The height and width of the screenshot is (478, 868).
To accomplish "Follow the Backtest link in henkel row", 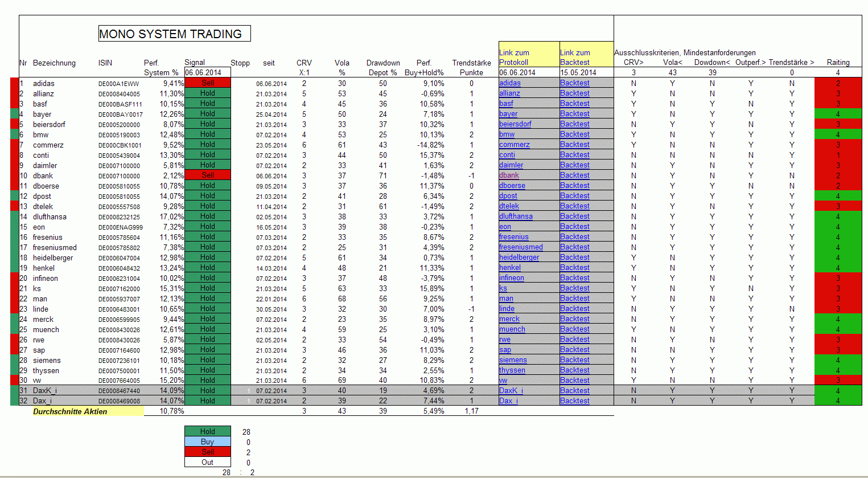I will point(575,268).
